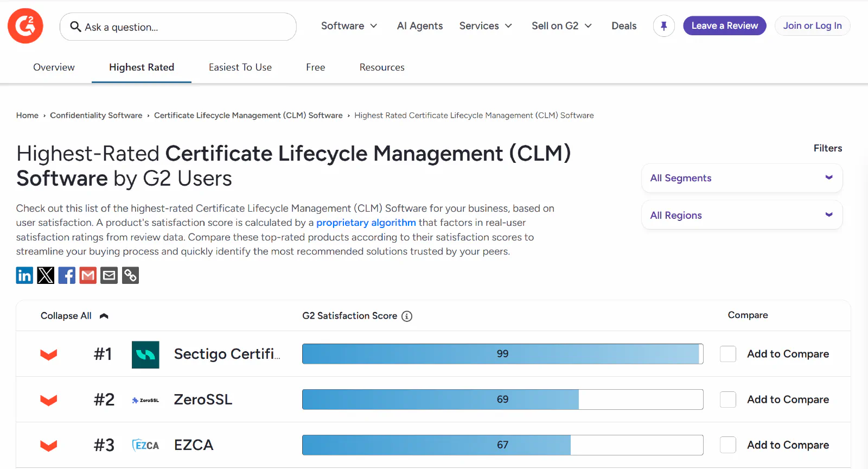
Task: Check Add to Compare for EZCA
Action: click(728, 445)
